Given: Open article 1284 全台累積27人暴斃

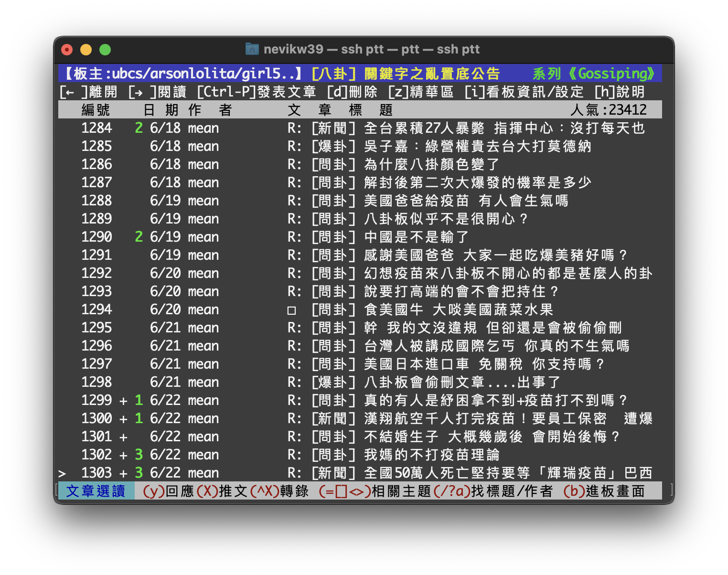Looking at the screenshot, I should coord(360,128).
